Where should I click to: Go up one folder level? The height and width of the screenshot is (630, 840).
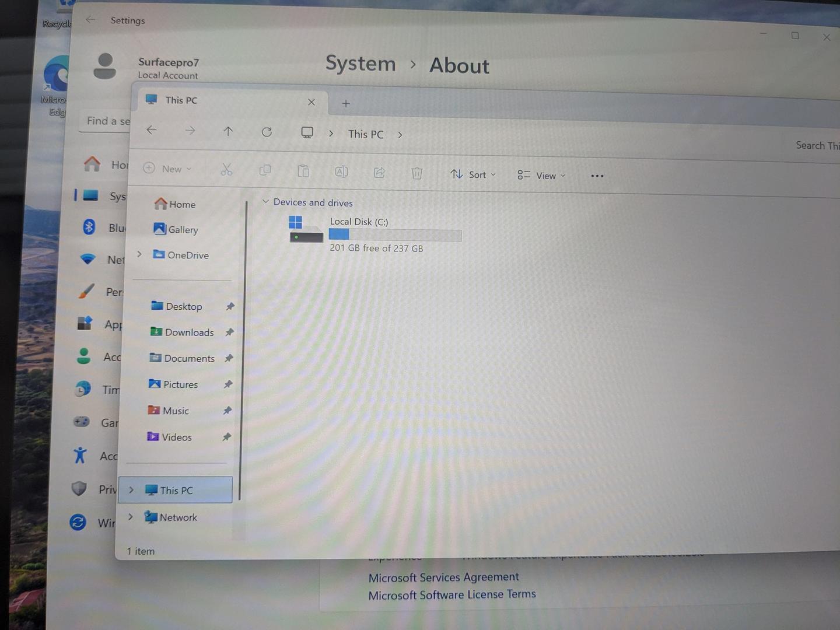[228, 131]
